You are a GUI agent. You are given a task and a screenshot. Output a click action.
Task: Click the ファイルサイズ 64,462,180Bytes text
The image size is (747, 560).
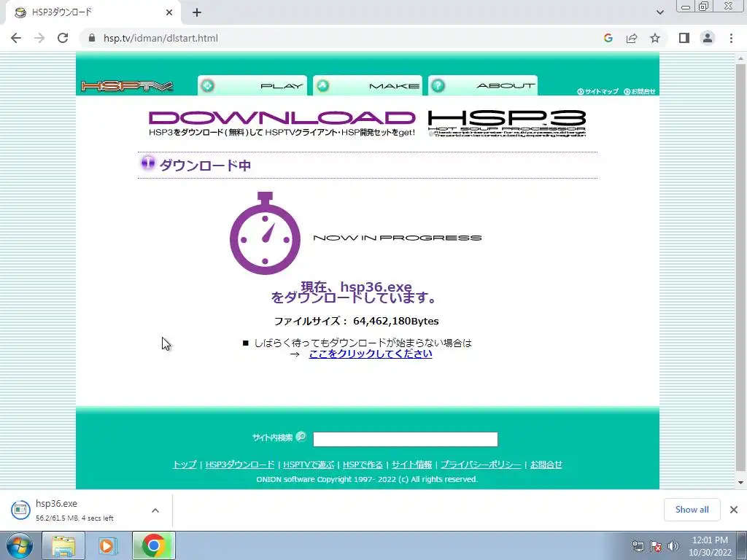click(356, 321)
